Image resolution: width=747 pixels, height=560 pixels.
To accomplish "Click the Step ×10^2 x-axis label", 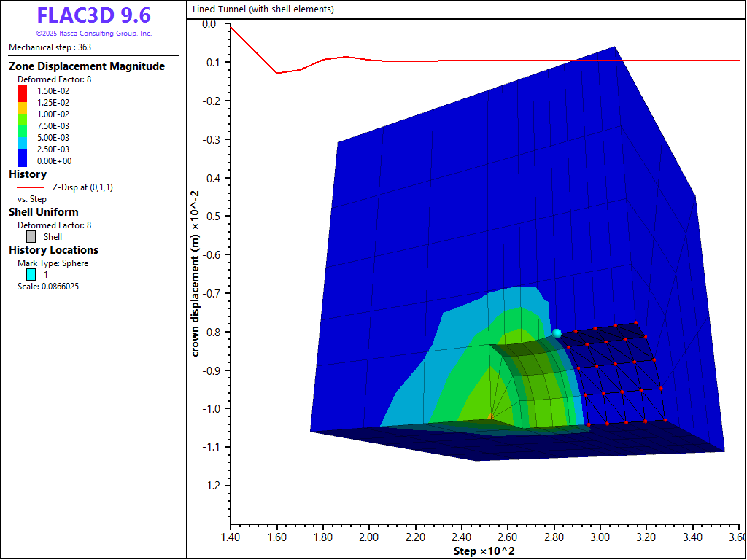I will coord(484,551).
